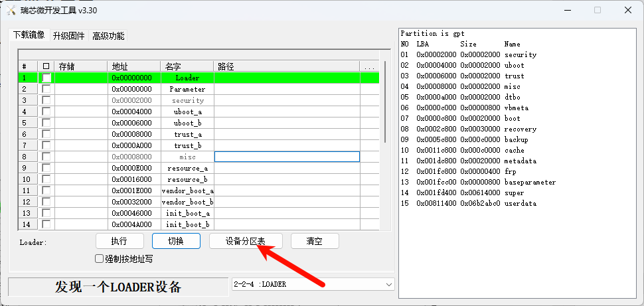Screen dimensions: 644x306
Task: Select the Loader name cell
Action: 187,78
